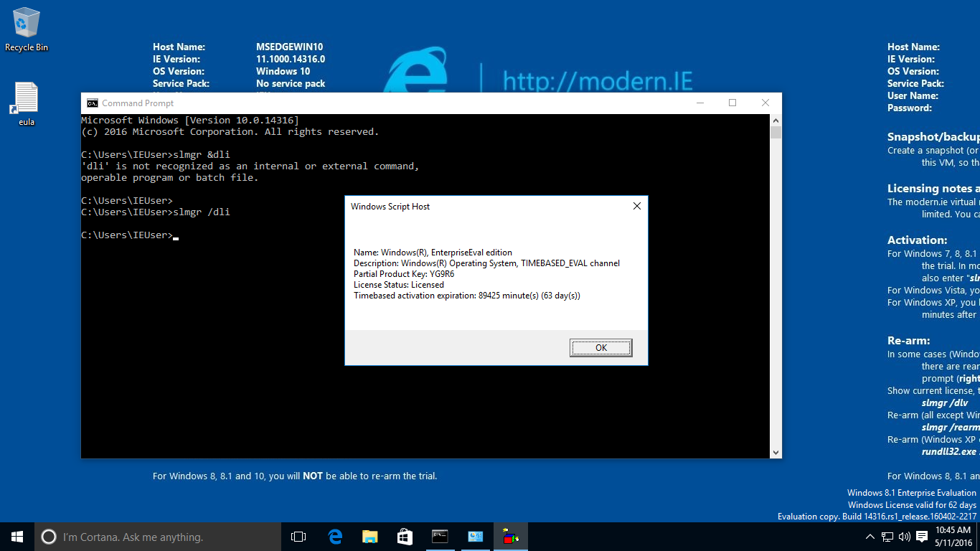Click the 'slmgr /dli' command line
This screenshot has height=551, width=980.
pos(156,212)
